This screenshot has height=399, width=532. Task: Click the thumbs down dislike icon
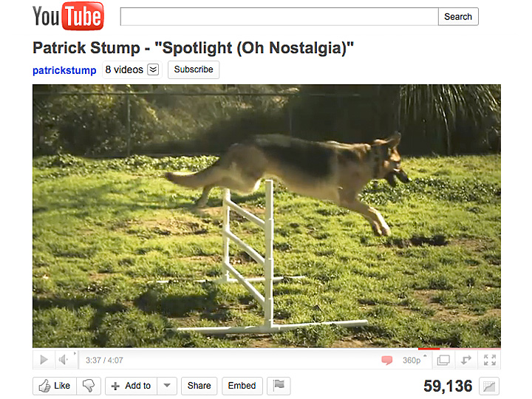pyautogui.click(x=89, y=386)
